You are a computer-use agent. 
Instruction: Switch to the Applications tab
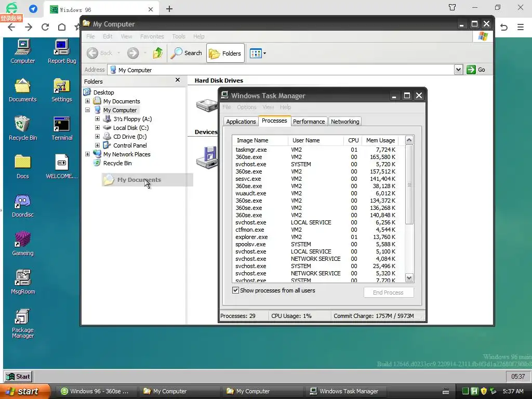click(241, 122)
